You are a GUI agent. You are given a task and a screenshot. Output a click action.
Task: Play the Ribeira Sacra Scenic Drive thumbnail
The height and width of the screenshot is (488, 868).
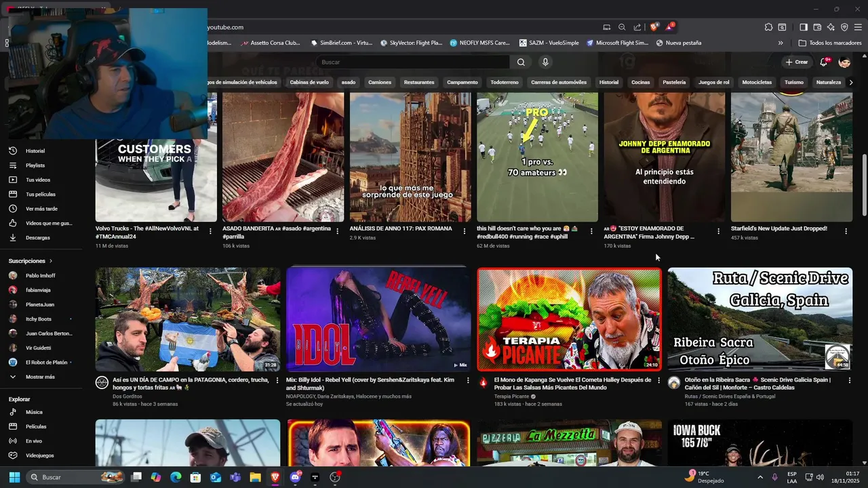pos(760,319)
